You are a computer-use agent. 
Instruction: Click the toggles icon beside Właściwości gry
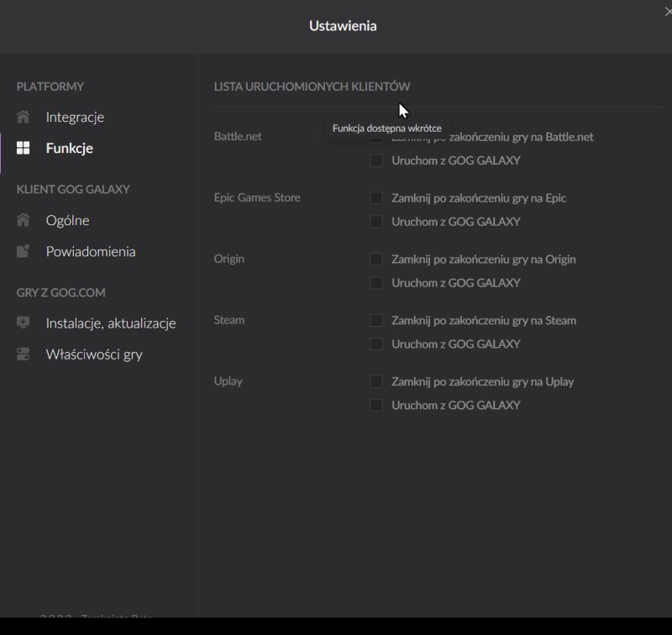click(x=24, y=354)
